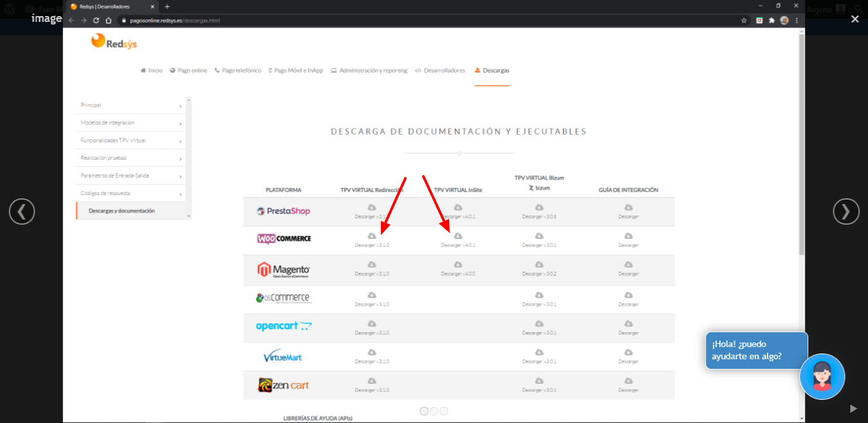Open the Pago telefónico menu item
Image resolution: width=868 pixels, height=423 pixels.
[238, 71]
